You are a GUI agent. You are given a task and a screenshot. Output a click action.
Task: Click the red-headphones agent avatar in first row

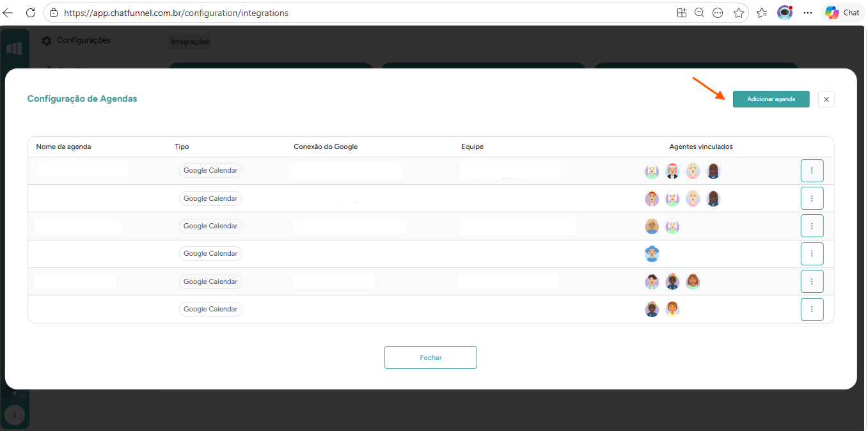pos(672,171)
